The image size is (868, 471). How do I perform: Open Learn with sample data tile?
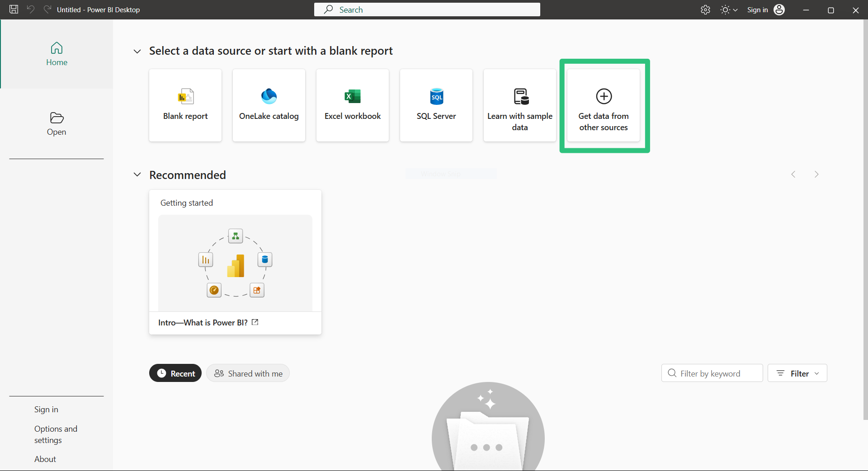(x=520, y=105)
